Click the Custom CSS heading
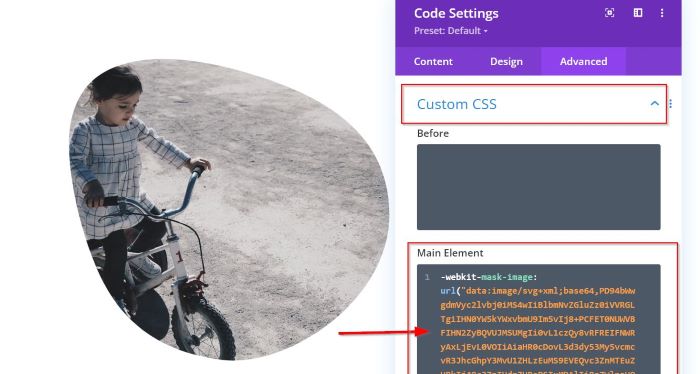 click(x=456, y=104)
